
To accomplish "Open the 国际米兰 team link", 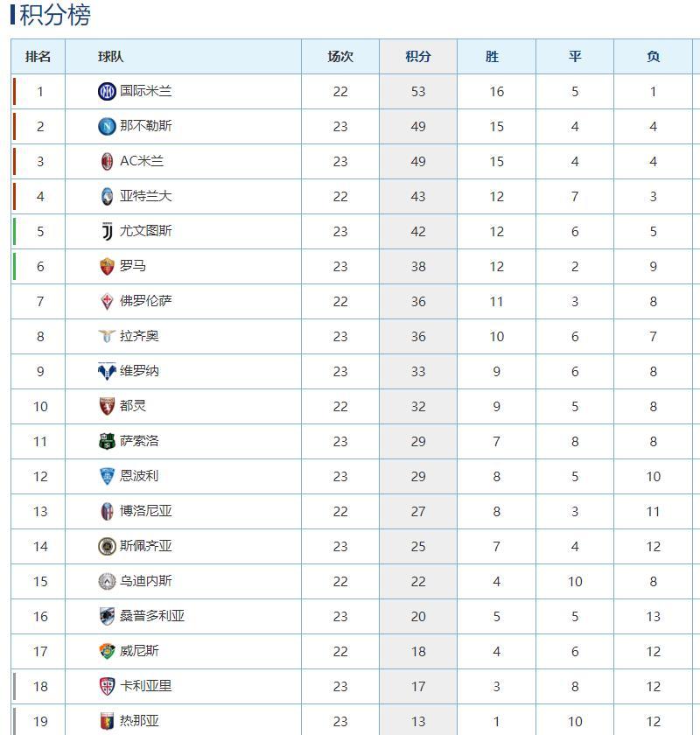I will click(x=146, y=90).
